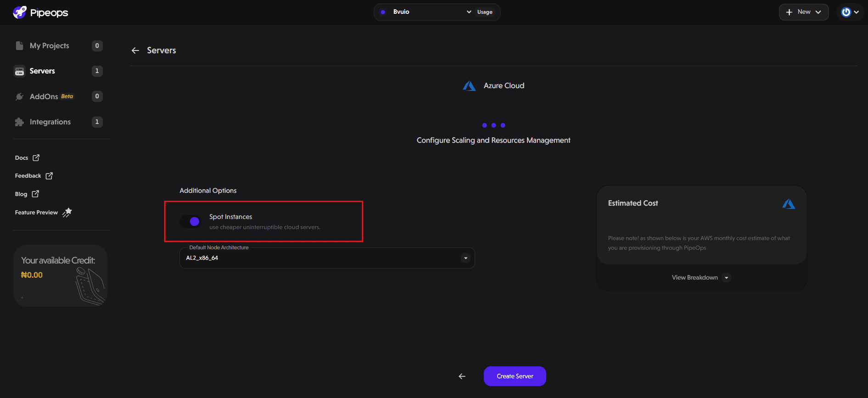Click the Integrations count badge

coord(97,122)
